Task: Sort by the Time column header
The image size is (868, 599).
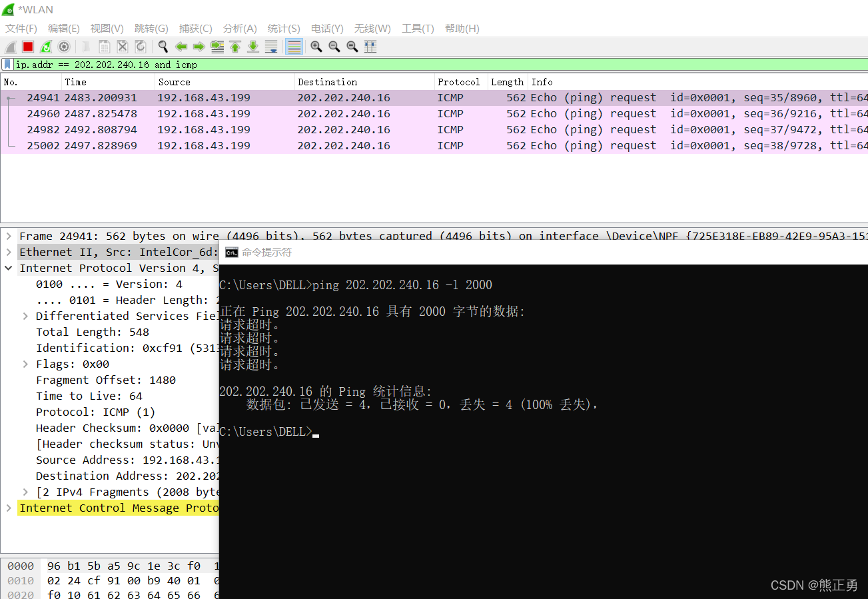Action: 109,82
